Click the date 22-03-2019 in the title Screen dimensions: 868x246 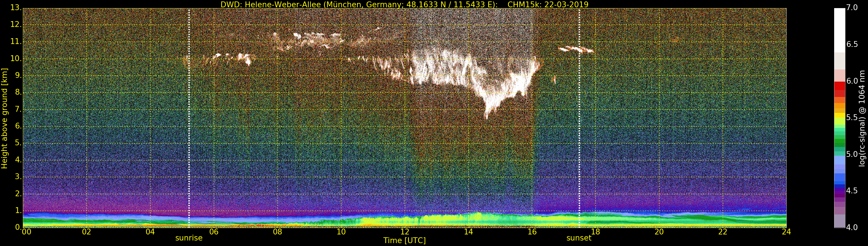pos(567,4)
